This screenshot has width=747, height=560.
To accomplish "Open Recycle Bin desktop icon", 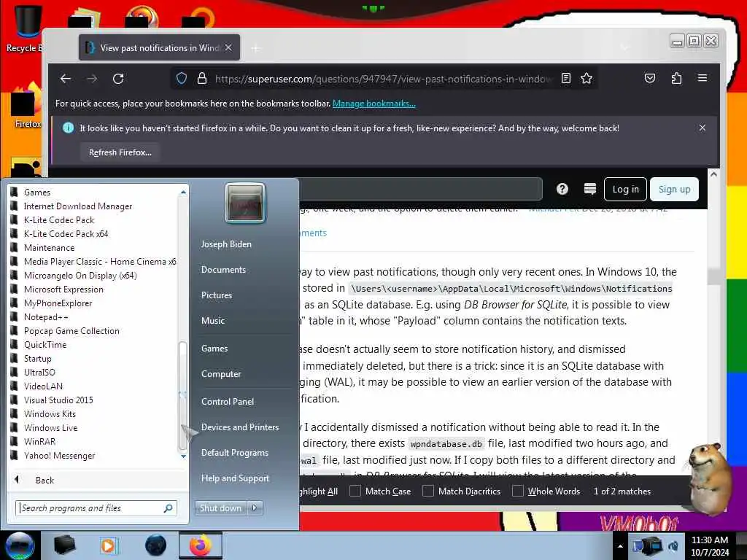I will (x=25, y=28).
